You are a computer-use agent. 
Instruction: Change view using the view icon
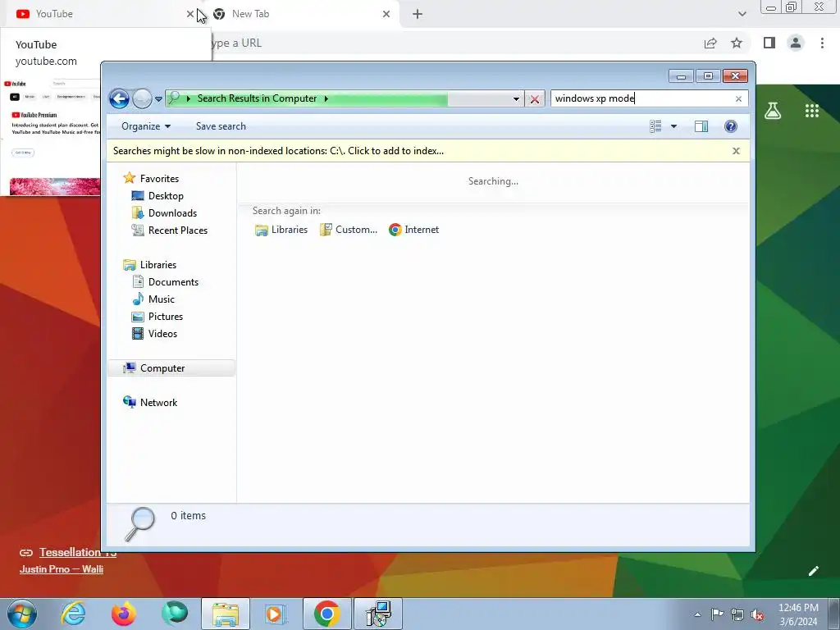click(655, 126)
